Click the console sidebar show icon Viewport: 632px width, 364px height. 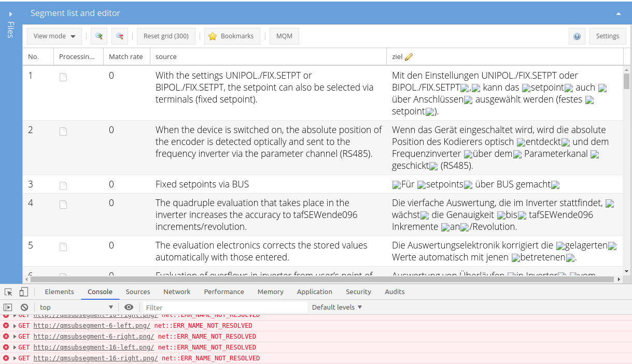[8, 308]
